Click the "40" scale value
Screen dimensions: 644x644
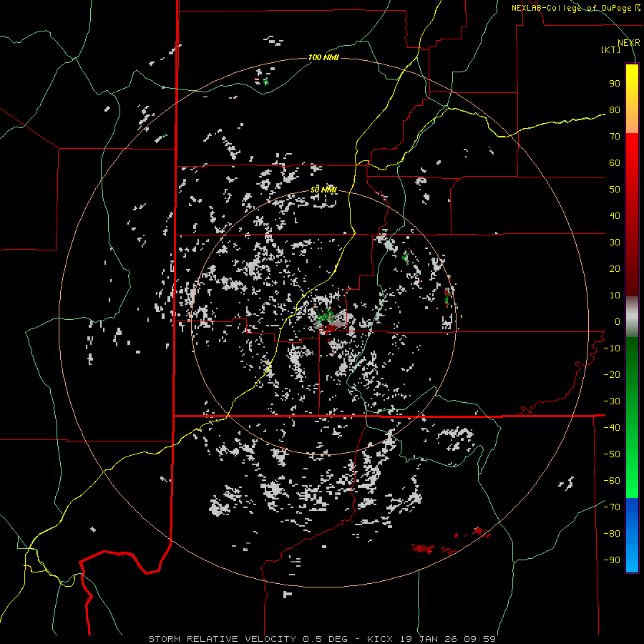(615, 216)
